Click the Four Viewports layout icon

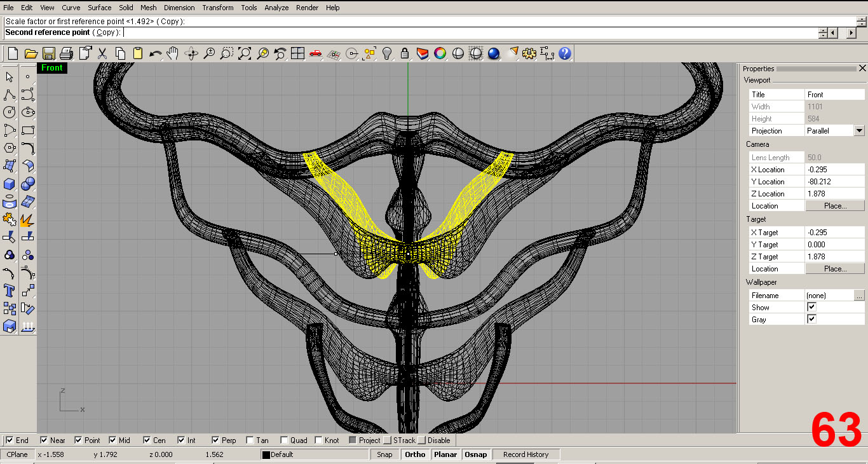point(297,53)
